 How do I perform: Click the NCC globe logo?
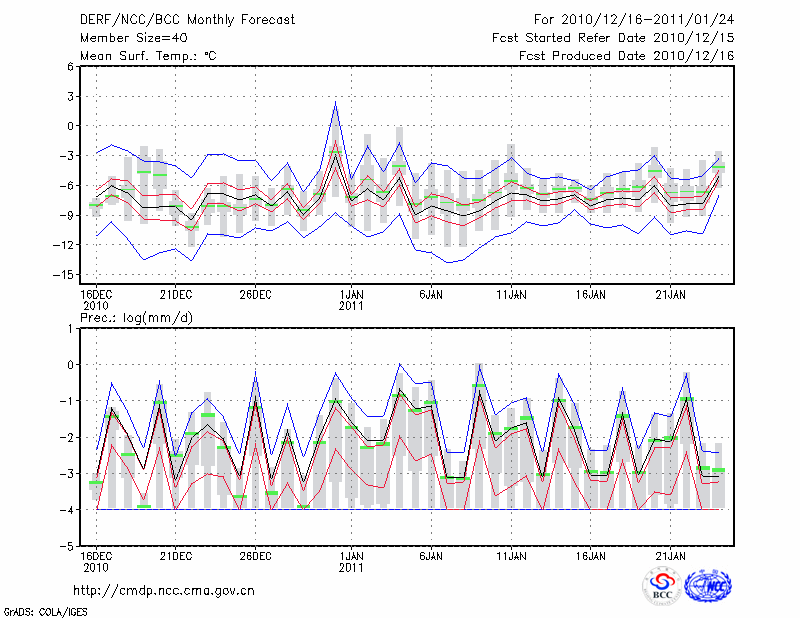click(x=707, y=587)
